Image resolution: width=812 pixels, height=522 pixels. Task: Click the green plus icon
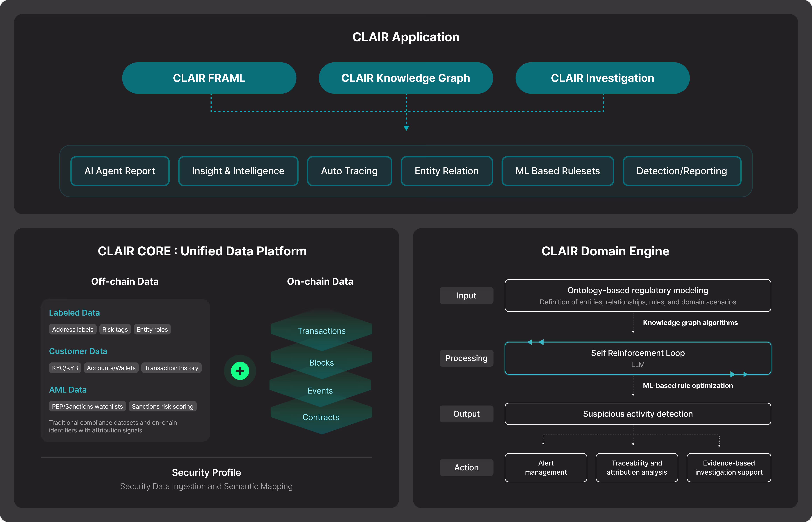tap(240, 371)
